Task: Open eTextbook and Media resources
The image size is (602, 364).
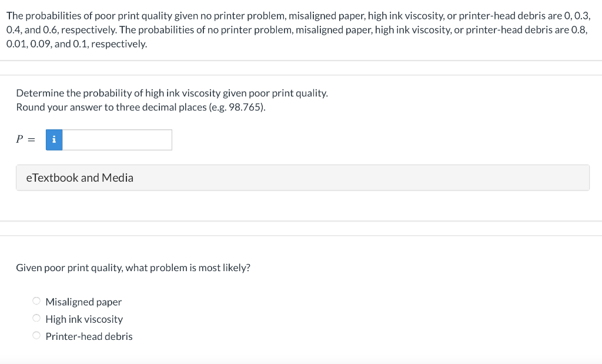Action: click(79, 177)
